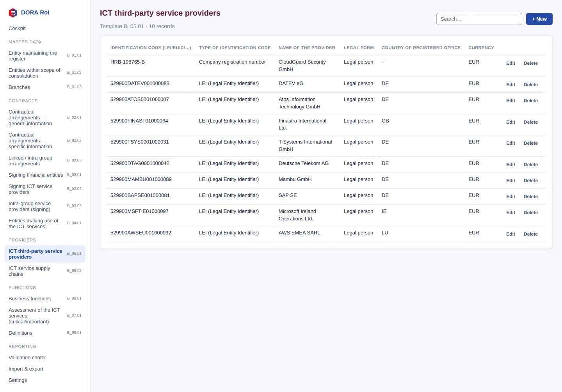Click the Currency column header

coord(481,48)
